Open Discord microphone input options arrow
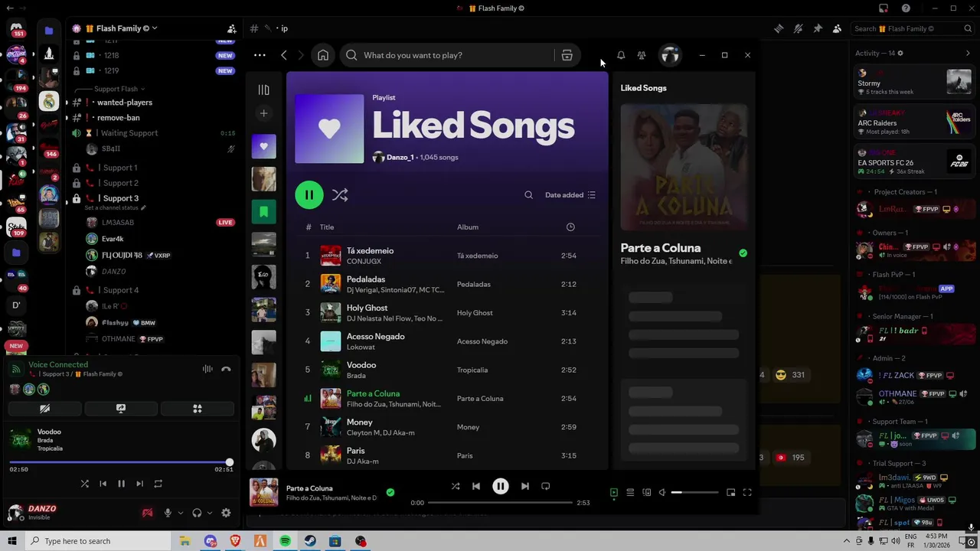 (181, 513)
